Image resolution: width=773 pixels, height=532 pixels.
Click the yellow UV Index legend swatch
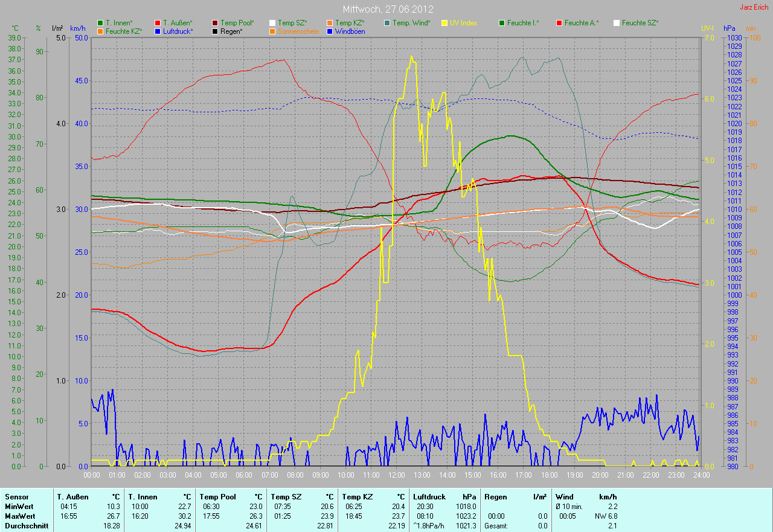point(444,23)
